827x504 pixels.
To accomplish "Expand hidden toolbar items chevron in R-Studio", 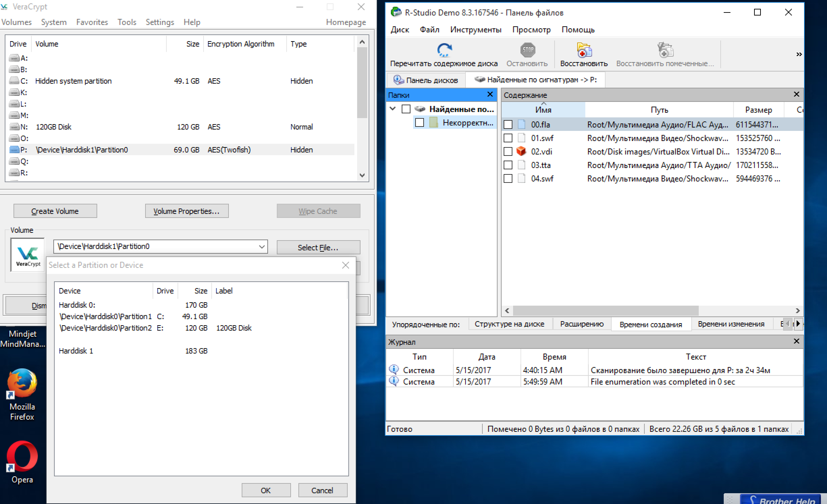I will point(799,54).
